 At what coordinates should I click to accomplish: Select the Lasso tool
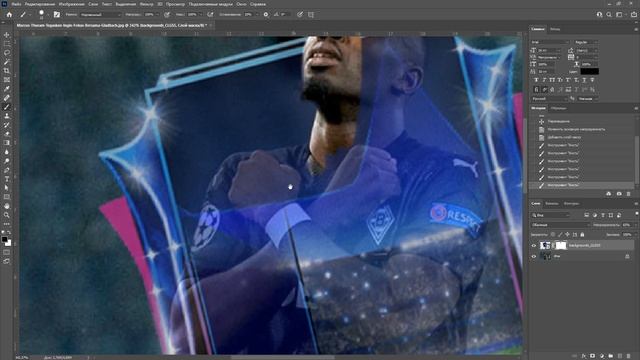coord(7,53)
